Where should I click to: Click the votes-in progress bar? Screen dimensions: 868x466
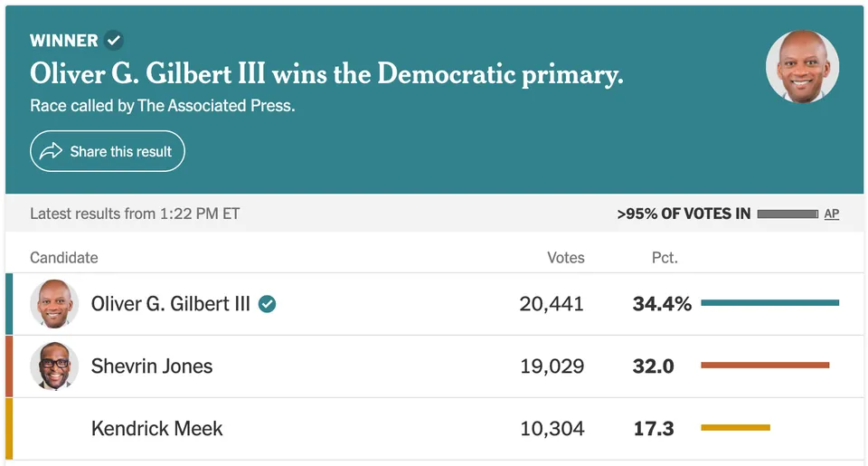pos(788,214)
